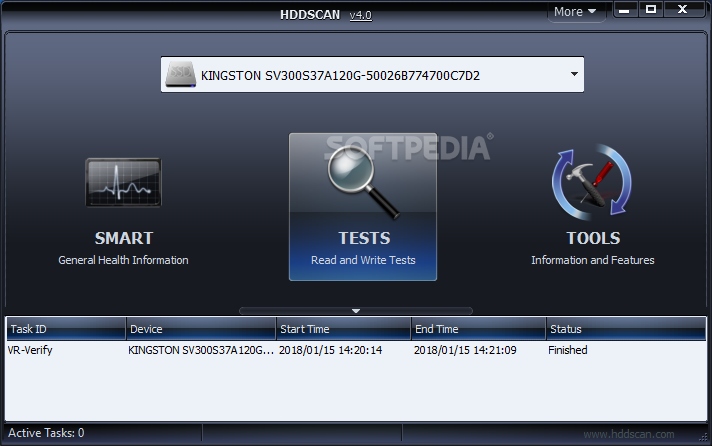Click the TESTS magnifying glass icon

click(x=363, y=182)
